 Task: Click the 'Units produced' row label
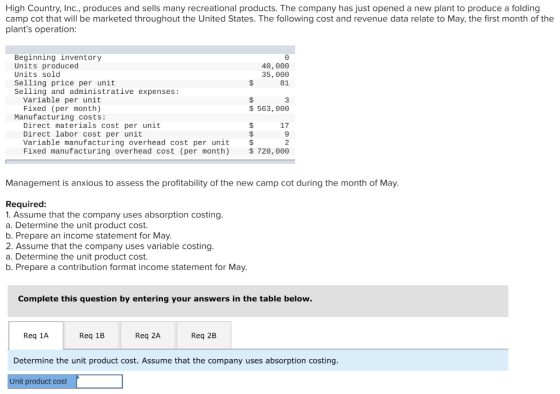point(46,66)
